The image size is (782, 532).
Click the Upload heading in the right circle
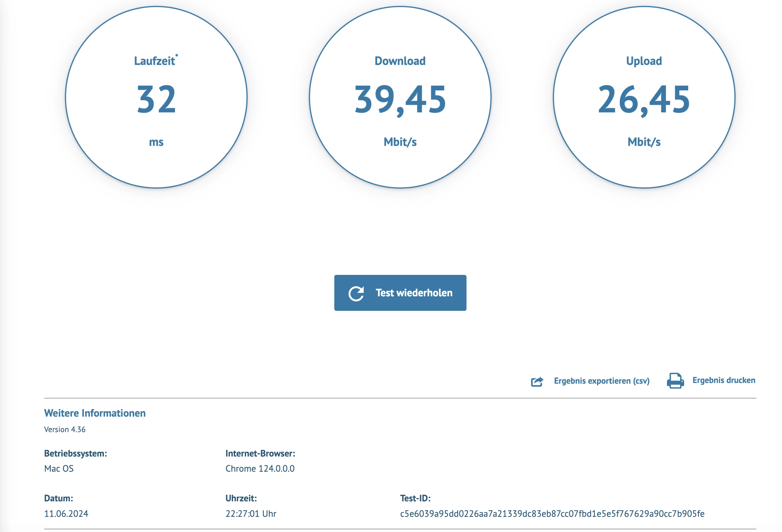[x=644, y=61]
